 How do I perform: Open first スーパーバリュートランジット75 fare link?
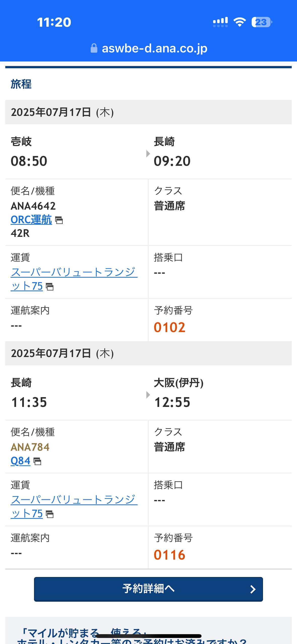[x=74, y=279]
